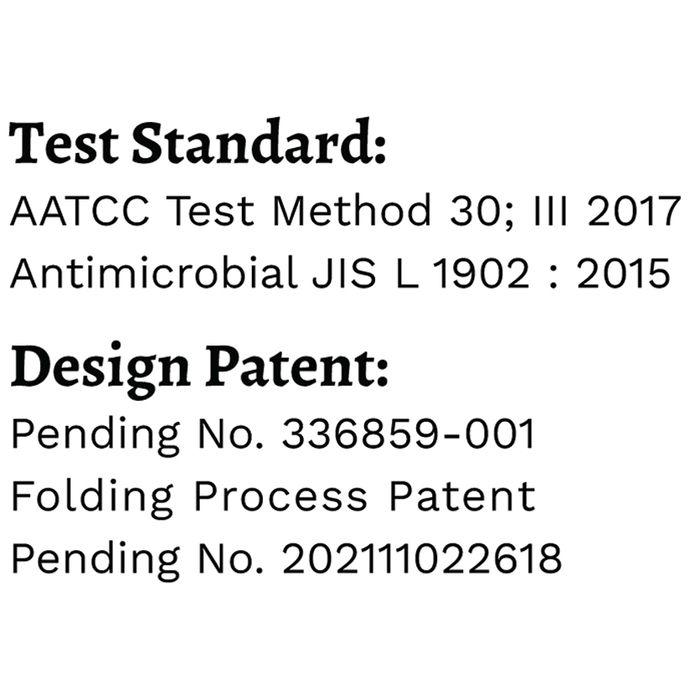Click the word "Test" in the bold heading
Viewport: 690px width, 700px height.
click(x=65, y=145)
